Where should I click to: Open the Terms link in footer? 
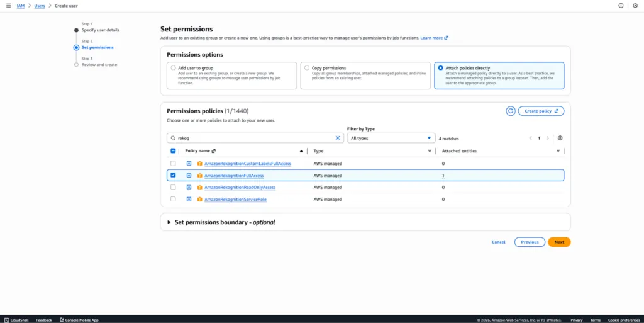pyautogui.click(x=595, y=320)
